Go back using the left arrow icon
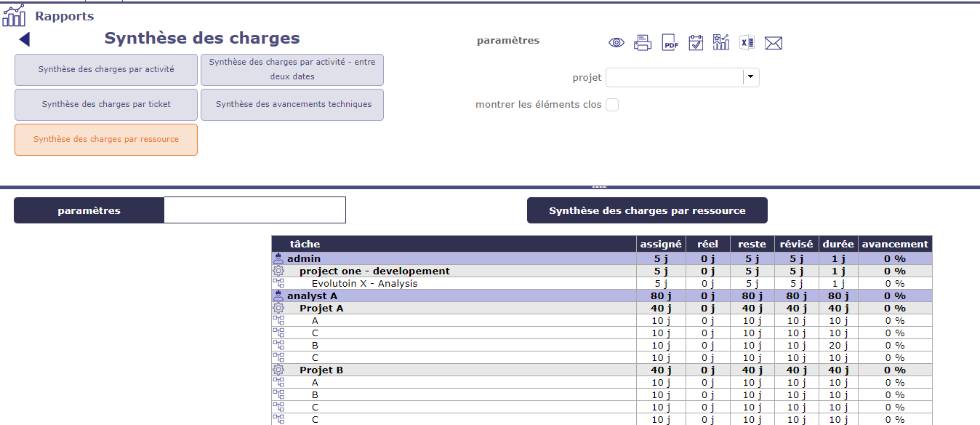Viewport: 980px width, 425px height. tap(24, 39)
